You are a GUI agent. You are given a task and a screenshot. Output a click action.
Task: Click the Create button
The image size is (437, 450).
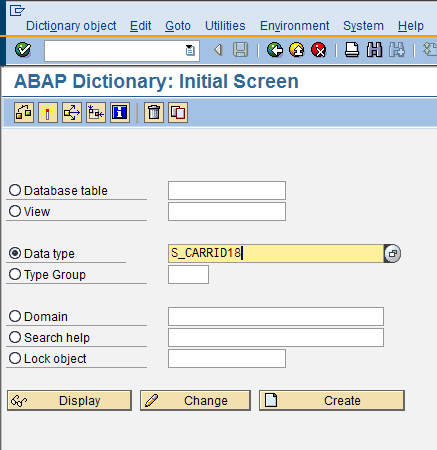[x=332, y=401]
